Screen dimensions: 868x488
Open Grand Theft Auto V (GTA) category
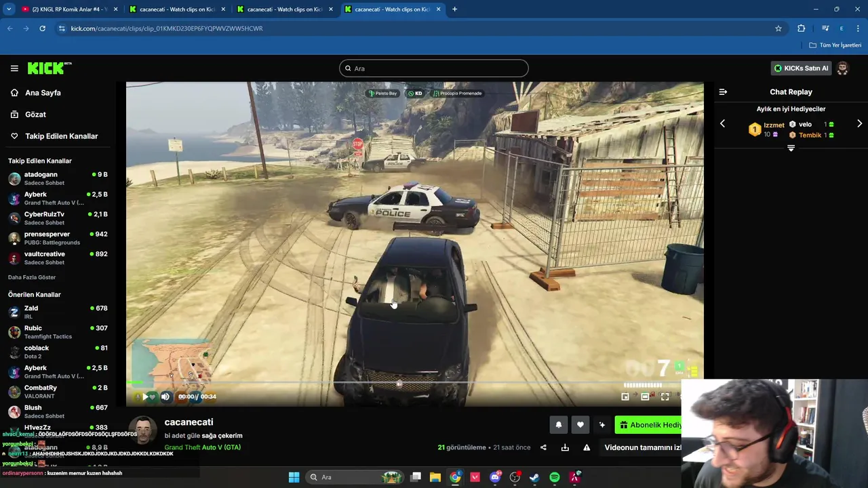coord(202,447)
